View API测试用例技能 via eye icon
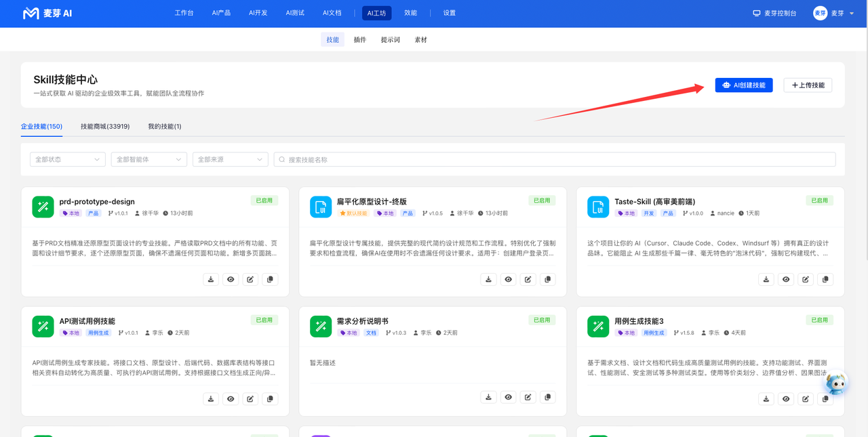The image size is (868, 437). tap(231, 398)
